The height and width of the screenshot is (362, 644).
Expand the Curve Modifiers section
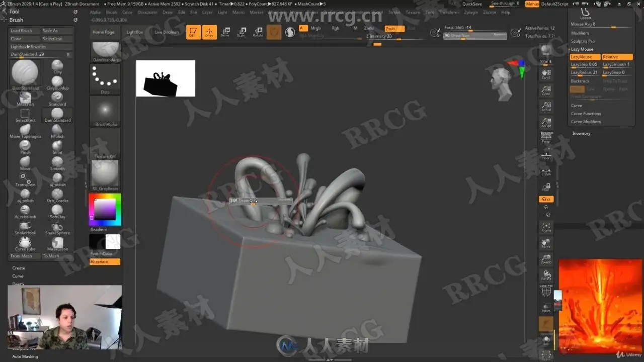[586, 122]
